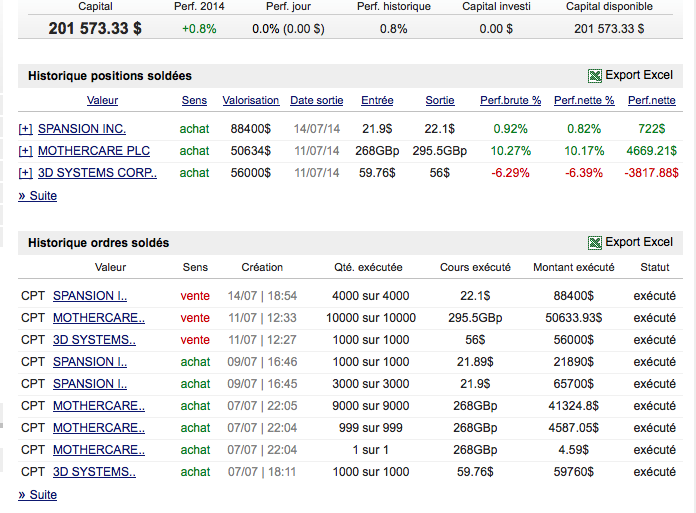Open MOTHERCARE order executed 11/07 12:33

tap(99, 318)
